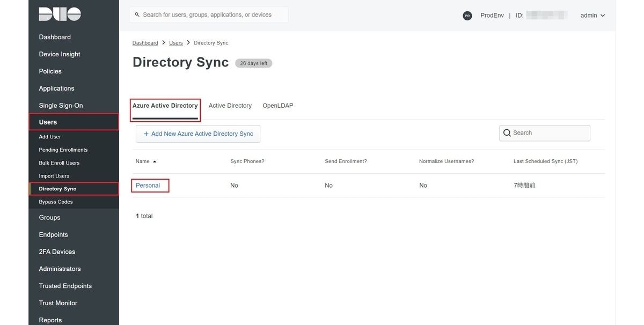Open Trusted Endpoints in sidebar
Viewport: 644px width, 325px height.
65,286
